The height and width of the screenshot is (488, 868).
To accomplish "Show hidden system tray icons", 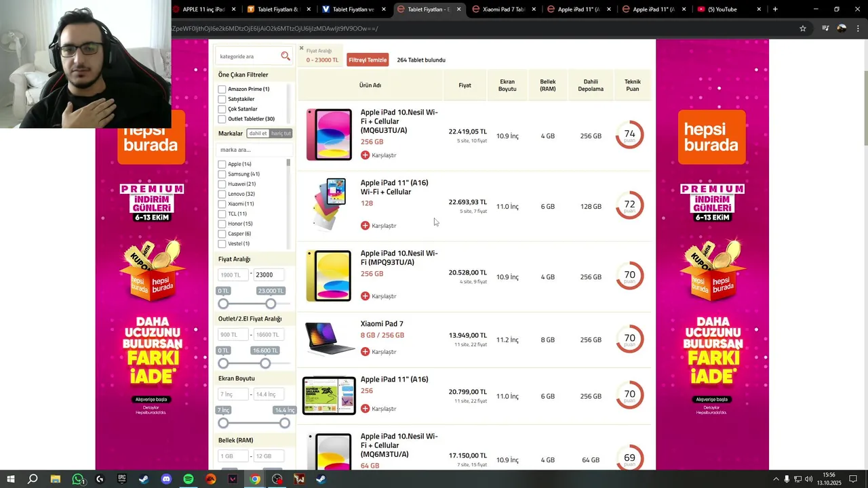I will tap(776, 479).
